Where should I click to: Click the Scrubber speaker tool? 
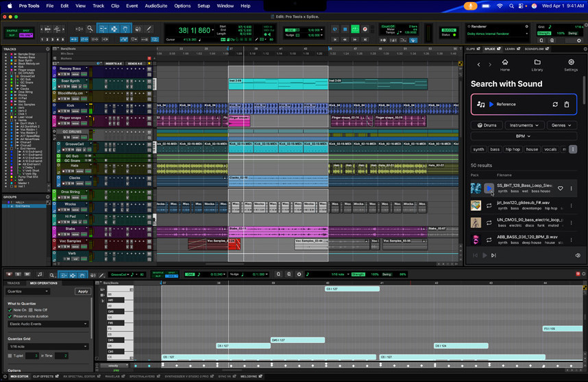click(138, 29)
